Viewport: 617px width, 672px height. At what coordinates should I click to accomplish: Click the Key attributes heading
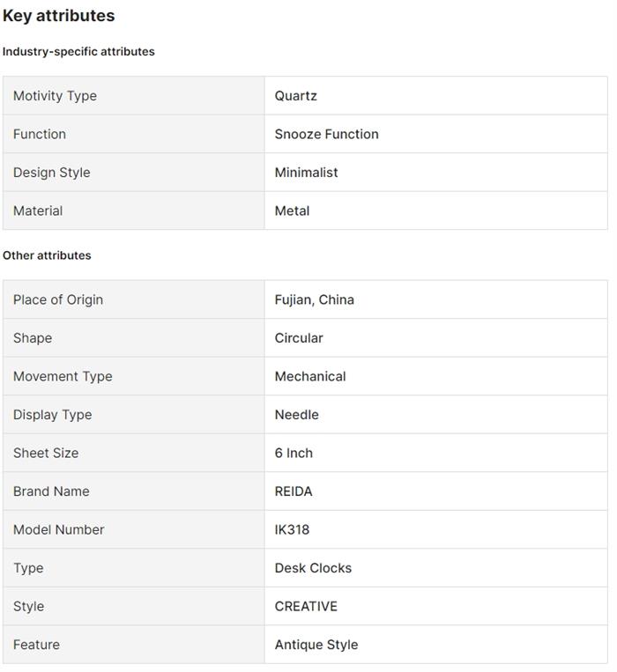58,16
